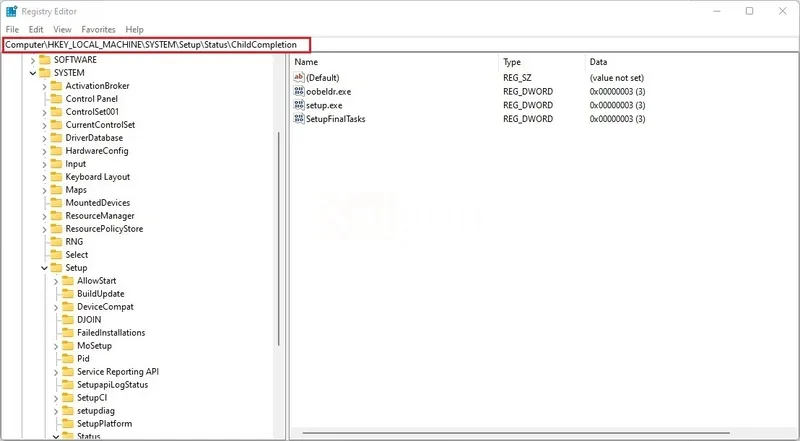Expand the DeviceCompat subkey
The height and width of the screenshot is (441, 800).
(x=56, y=307)
